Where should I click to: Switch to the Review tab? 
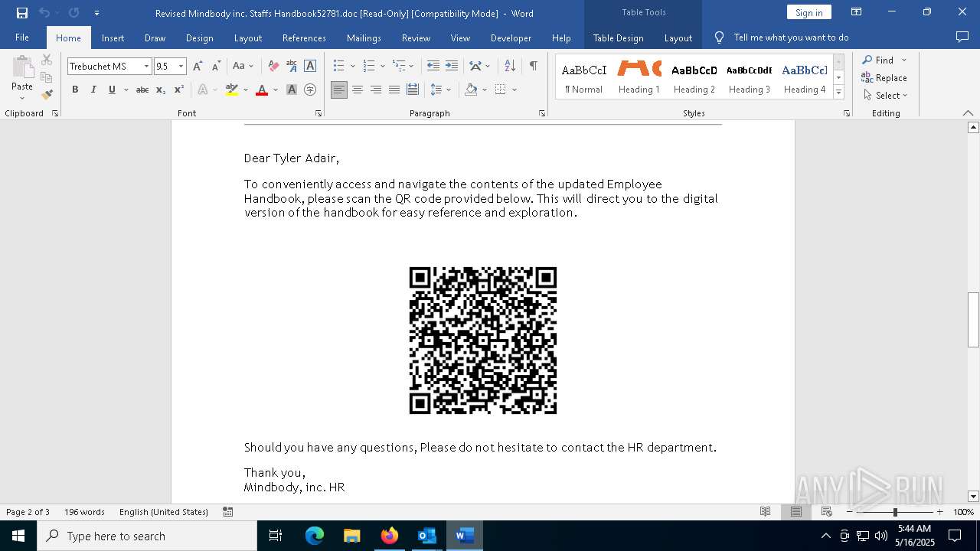pyautogui.click(x=416, y=37)
